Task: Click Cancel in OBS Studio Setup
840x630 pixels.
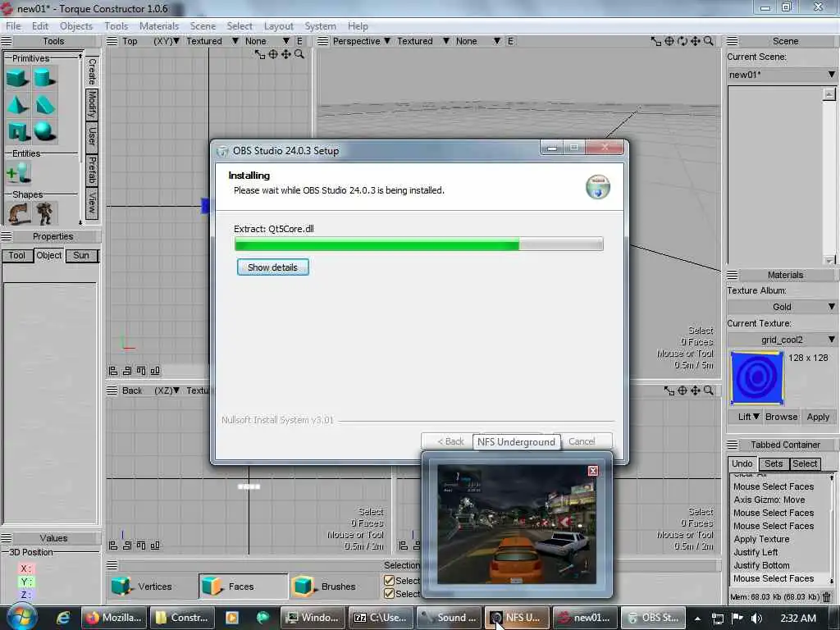Action: (582, 441)
